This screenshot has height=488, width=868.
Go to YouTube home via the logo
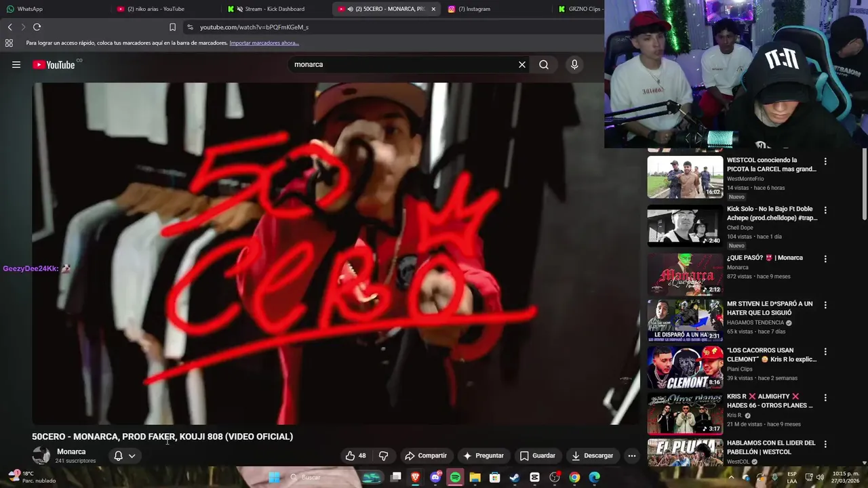click(x=54, y=64)
